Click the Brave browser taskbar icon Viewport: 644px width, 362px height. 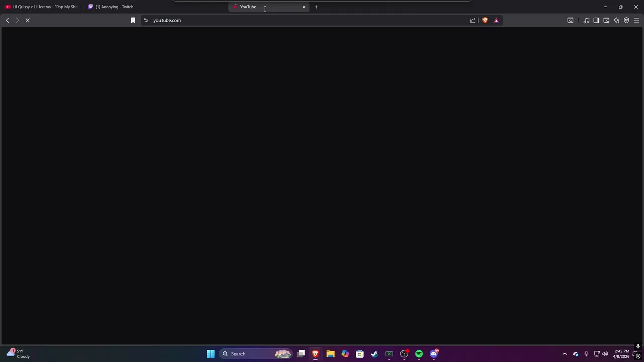(x=315, y=354)
